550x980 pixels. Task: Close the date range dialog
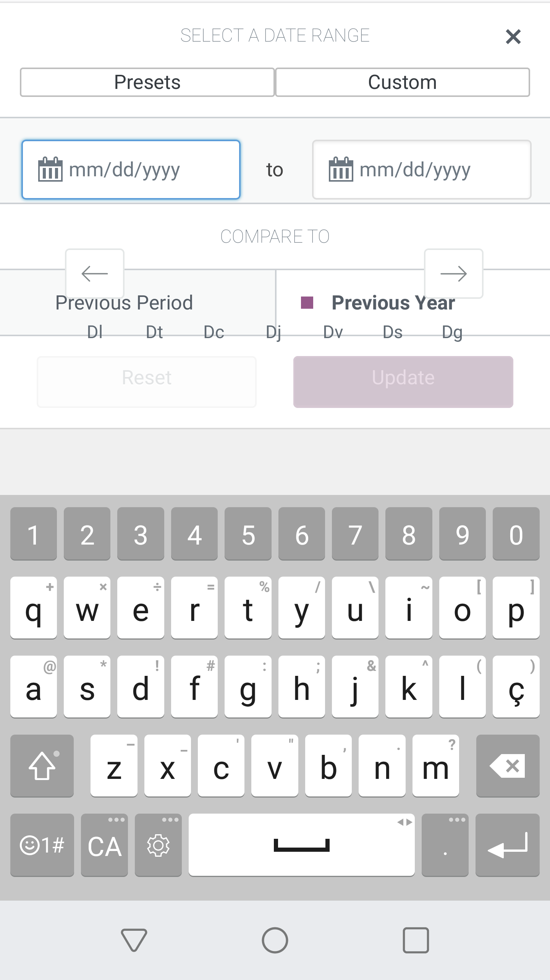513,37
